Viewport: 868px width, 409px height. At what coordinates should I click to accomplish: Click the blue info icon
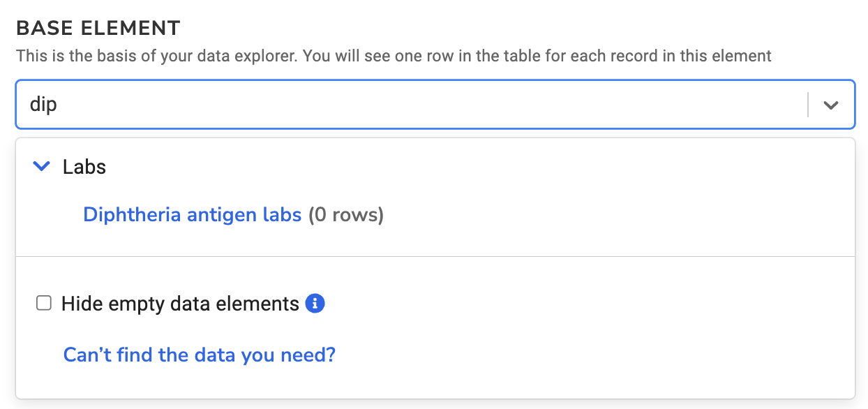click(315, 304)
